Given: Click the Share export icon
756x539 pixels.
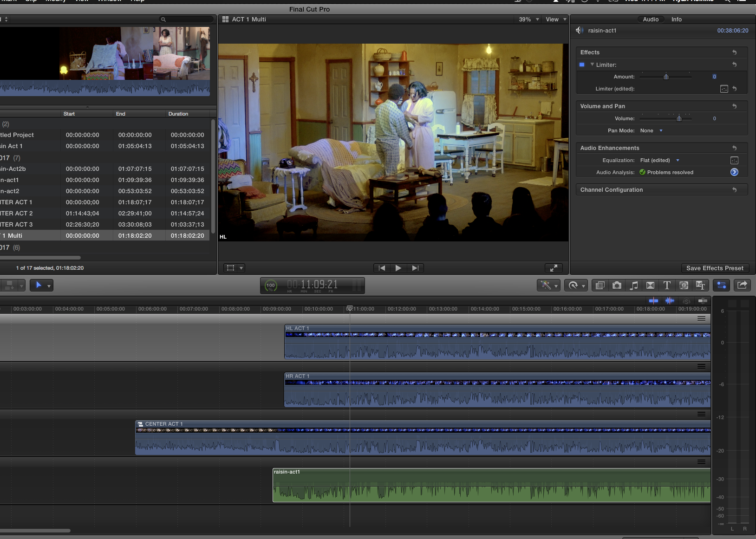Looking at the screenshot, I should (742, 285).
